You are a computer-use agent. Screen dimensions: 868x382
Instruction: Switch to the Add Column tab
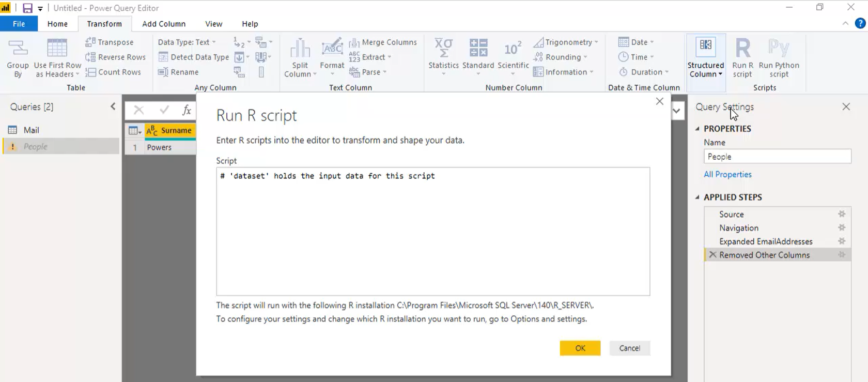point(164,24)
